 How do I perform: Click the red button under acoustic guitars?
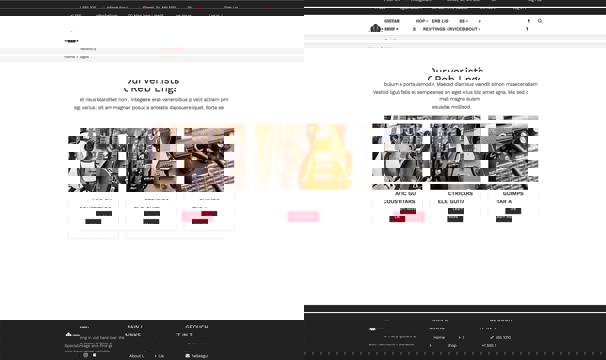408,211
